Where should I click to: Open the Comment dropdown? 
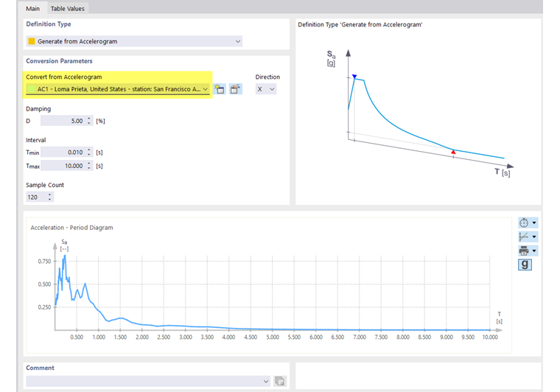click(266, 381)
